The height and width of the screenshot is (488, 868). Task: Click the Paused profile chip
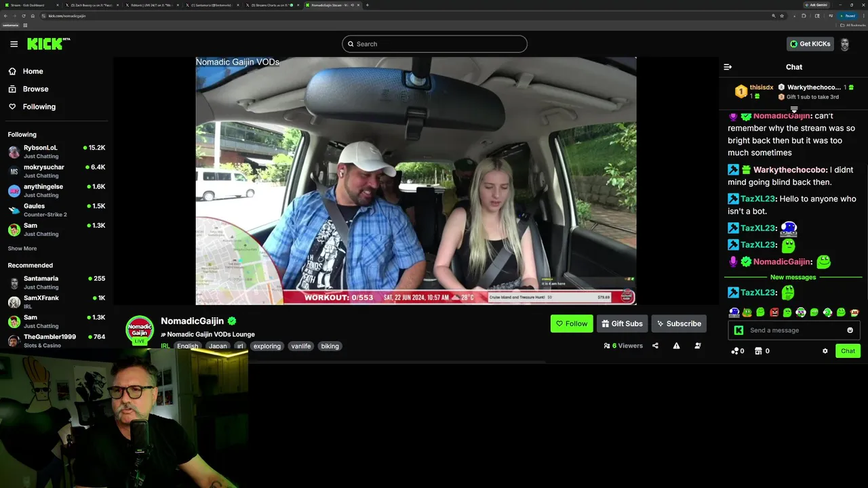[847, 16]
